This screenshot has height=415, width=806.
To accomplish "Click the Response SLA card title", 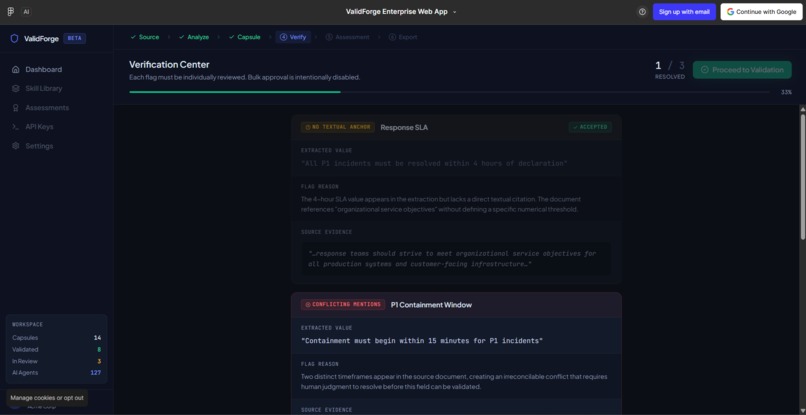I will click(x=404, y=128).
